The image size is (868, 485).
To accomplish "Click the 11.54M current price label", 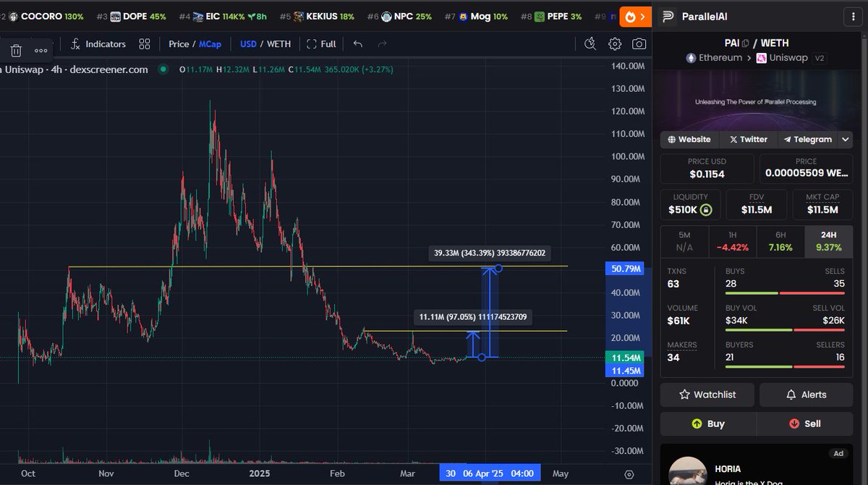I will pyautogui.click(x=626, y=358).
